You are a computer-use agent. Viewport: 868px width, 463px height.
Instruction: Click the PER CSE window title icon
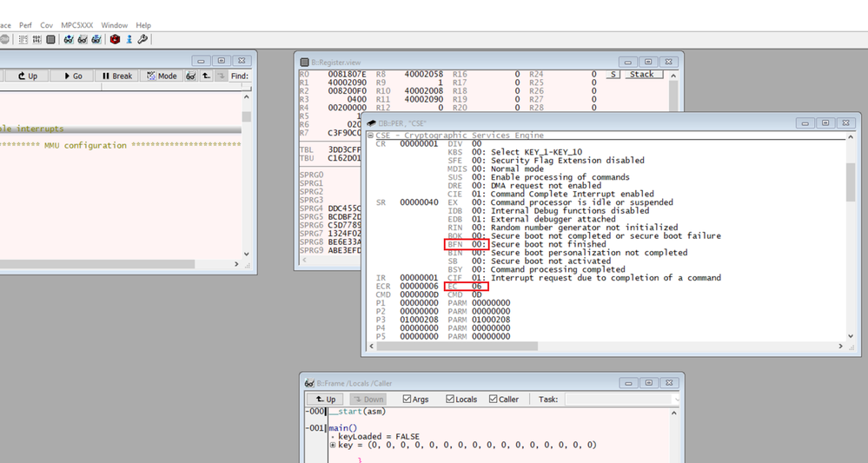point(372,123)
